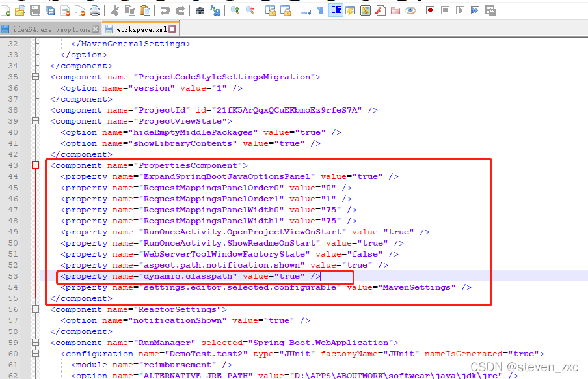Run macro multiple times
This screenshot has width=588, height=379.
click(475, 10)
